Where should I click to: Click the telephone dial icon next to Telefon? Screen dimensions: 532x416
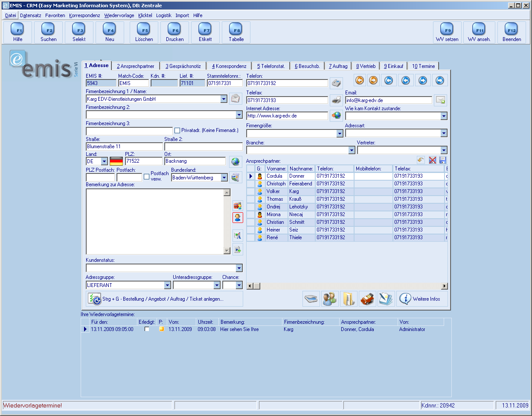336,83
